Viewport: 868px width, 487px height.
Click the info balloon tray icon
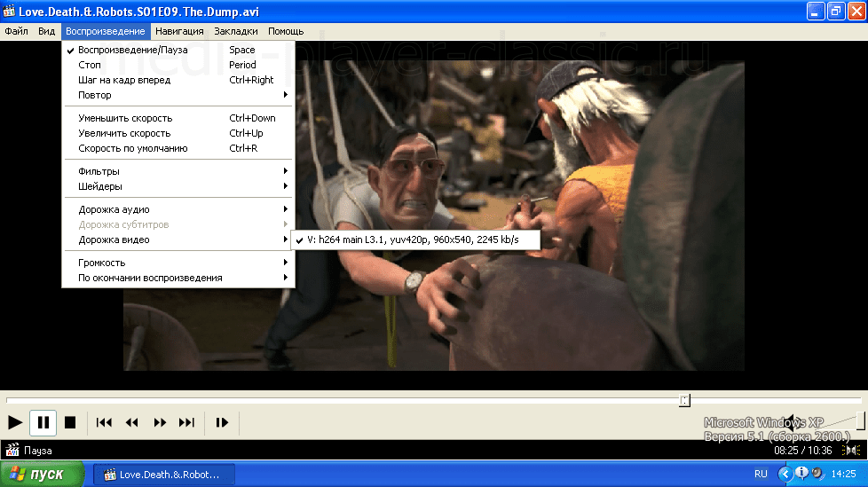tap(801, 473)
